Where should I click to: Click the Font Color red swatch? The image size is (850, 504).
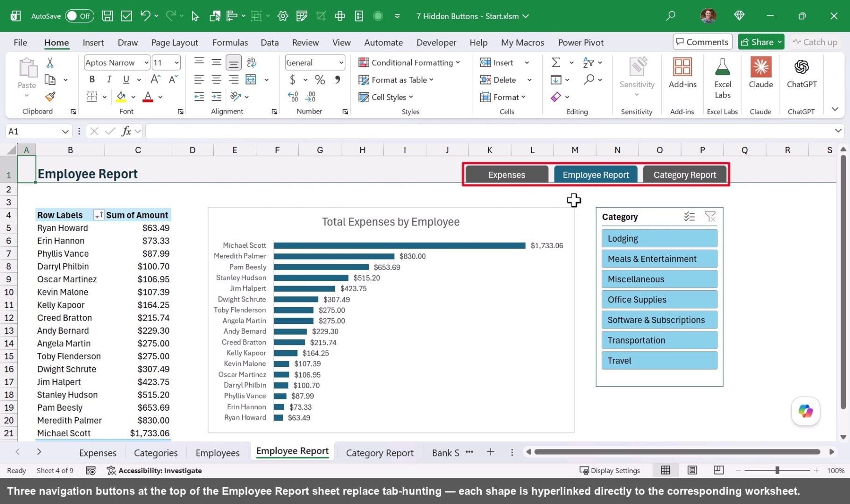pyautogui.click(x=148, y=97)
